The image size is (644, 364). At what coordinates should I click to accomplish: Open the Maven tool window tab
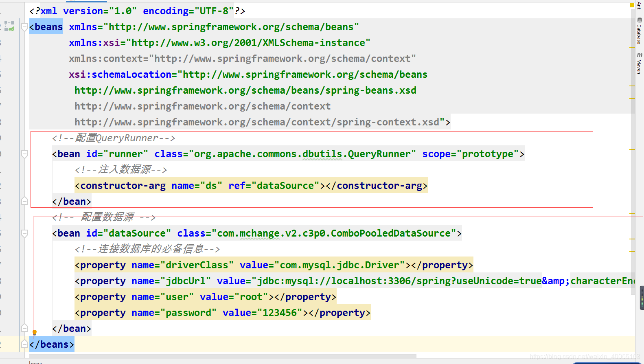(x=639, y=63)
